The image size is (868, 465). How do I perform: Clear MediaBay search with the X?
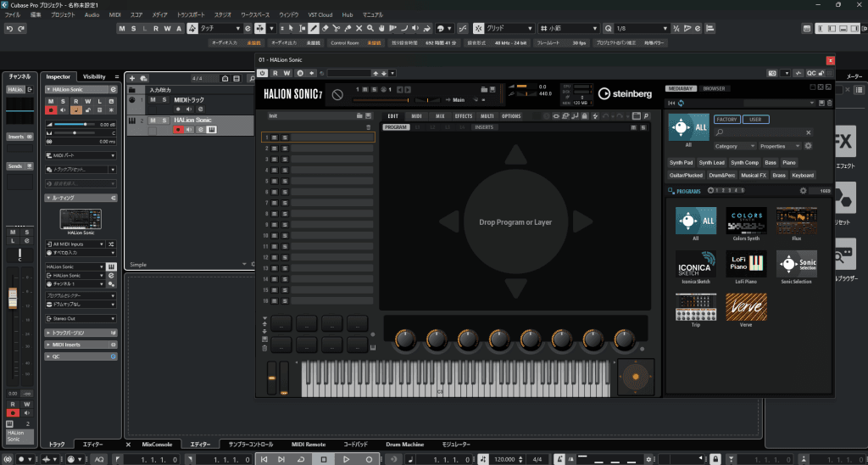pyautogui.click(x=808, y=132)
